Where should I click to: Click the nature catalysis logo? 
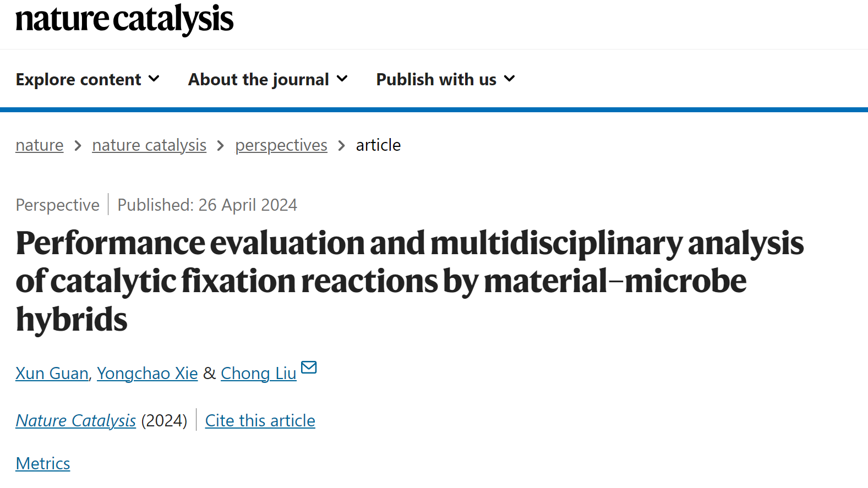coord(124,19)
